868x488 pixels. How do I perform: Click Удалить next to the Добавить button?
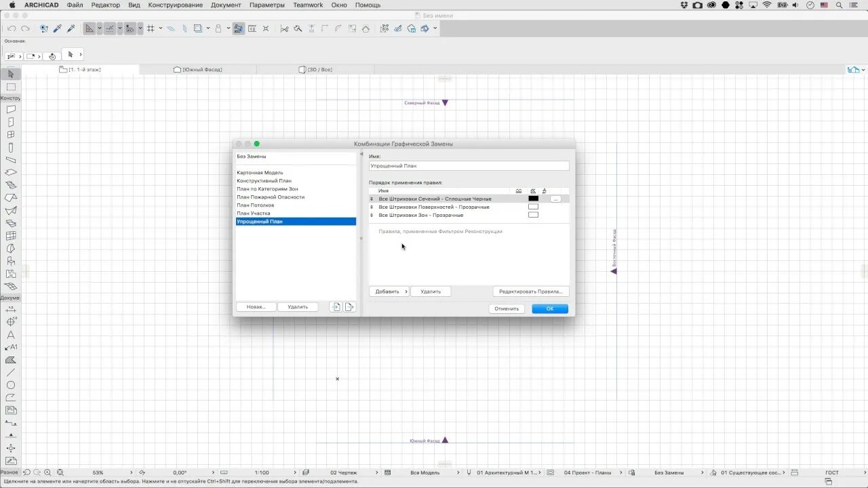click(431, 291)
